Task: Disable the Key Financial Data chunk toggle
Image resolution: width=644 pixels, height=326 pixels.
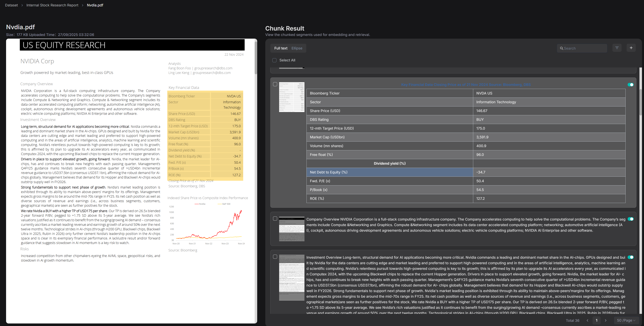Action: [630, 85]
